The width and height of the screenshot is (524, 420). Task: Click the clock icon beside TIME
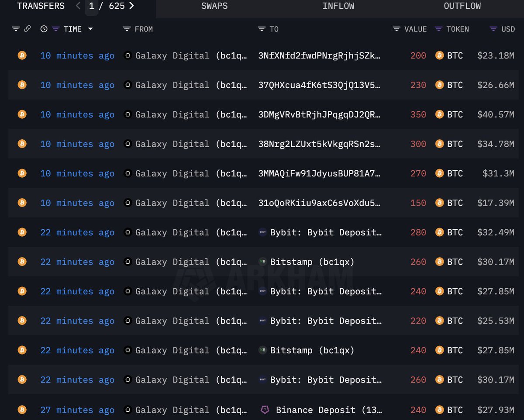(44, 29)
